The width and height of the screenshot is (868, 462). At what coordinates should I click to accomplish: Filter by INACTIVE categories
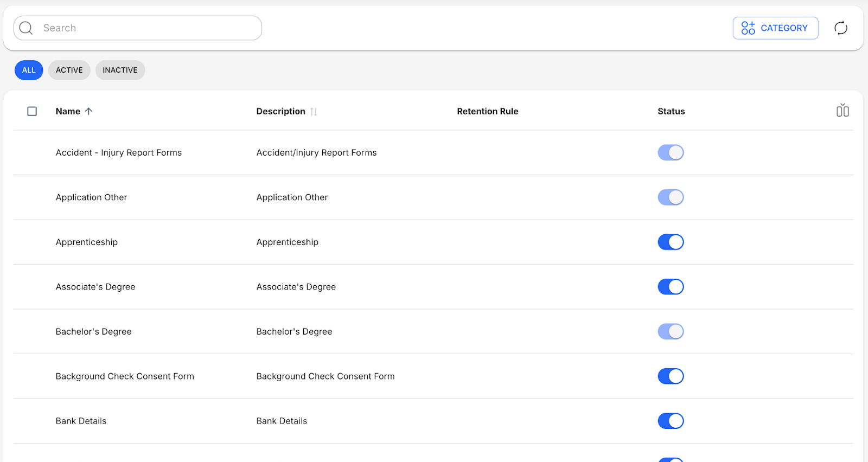click(120, 70)
